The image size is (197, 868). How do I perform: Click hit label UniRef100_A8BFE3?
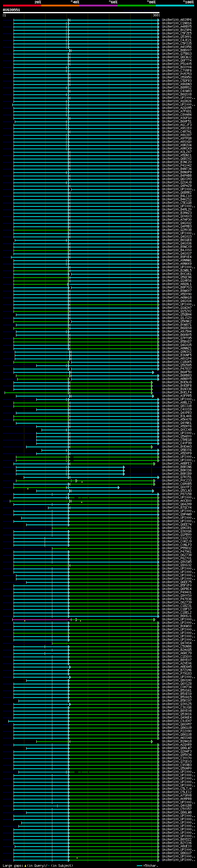click(x=177, y=463)
